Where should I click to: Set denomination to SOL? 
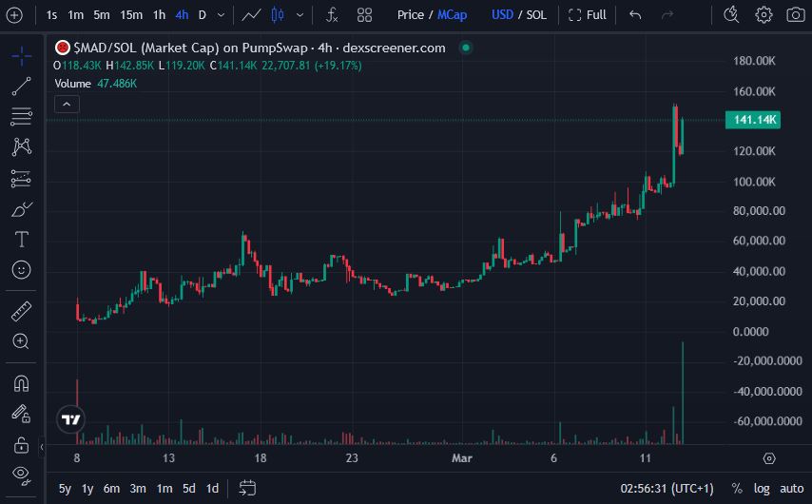pyautogui.click(x=536, y=15)
